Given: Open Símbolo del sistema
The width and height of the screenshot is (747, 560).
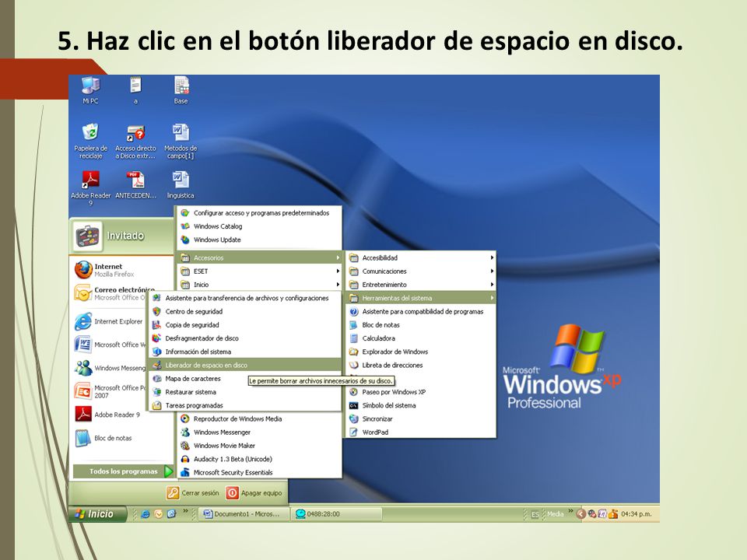Looking at the screenshot, I should coord(421,405).
